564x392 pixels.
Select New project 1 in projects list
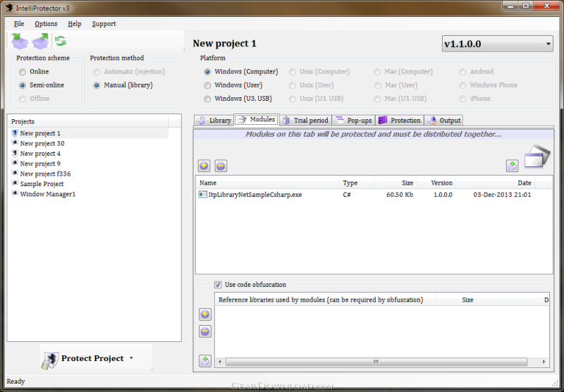(89, 133)
